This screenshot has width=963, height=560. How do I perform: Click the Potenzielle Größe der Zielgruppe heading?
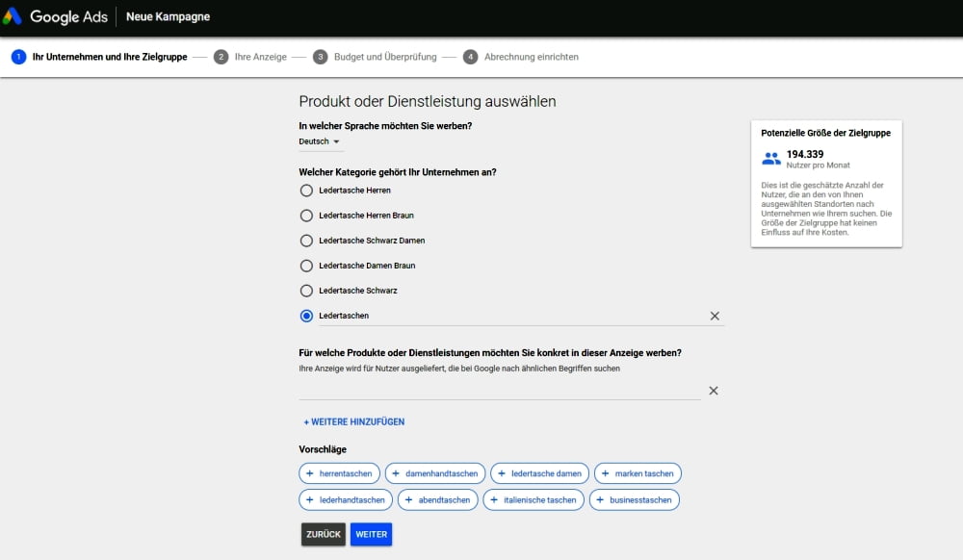[825, 133]
